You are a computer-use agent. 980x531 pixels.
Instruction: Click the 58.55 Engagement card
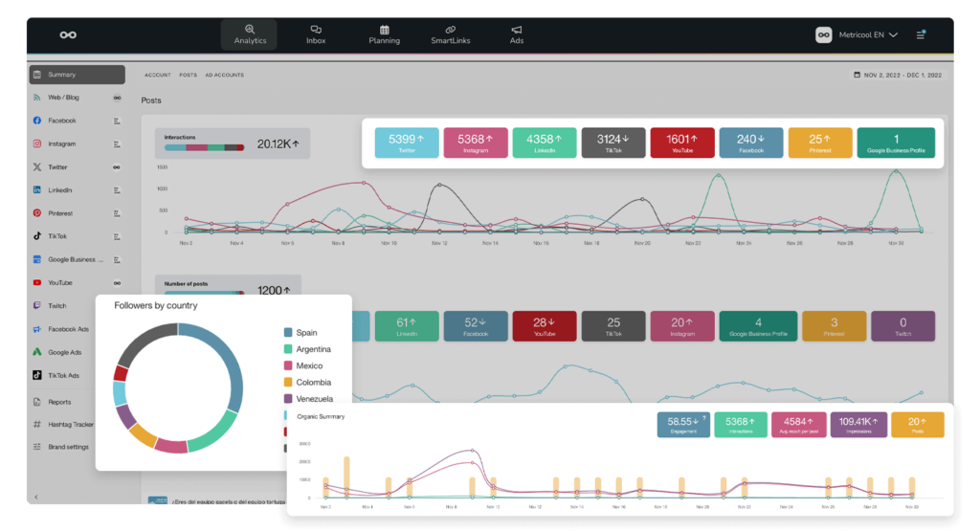(x=683, y=425)
